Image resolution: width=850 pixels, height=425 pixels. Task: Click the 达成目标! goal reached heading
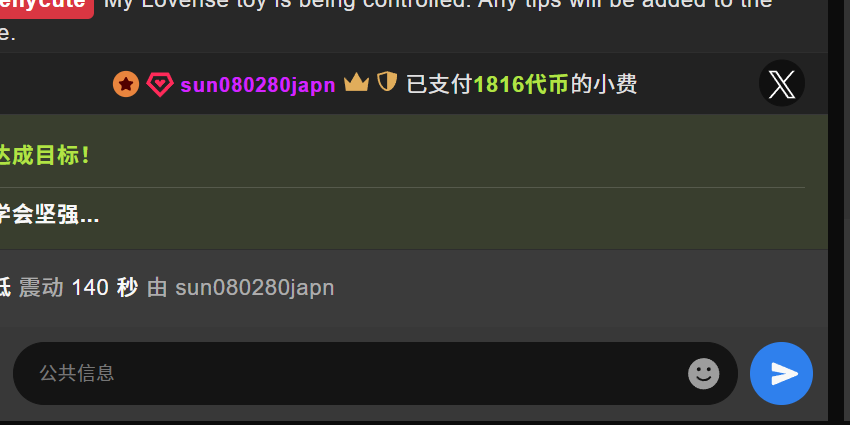(44, 156)
